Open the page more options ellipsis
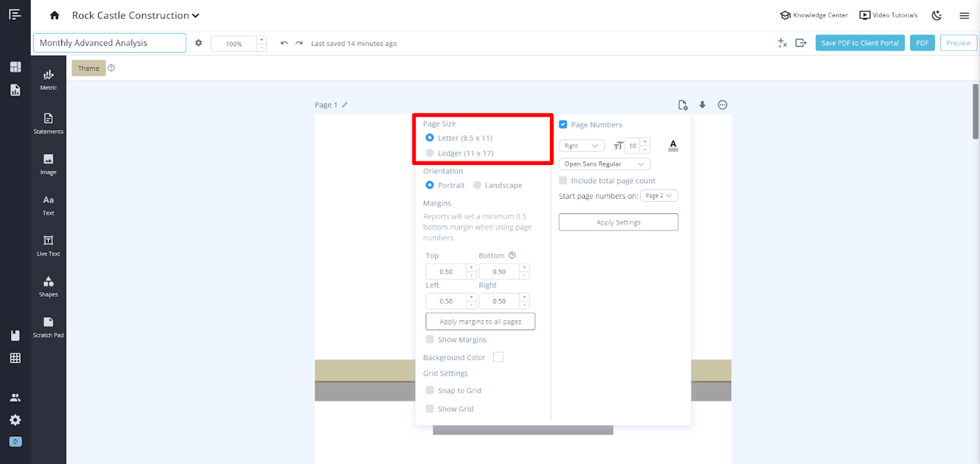The width and height of the screenshot is (980, 464). [723, 104]
